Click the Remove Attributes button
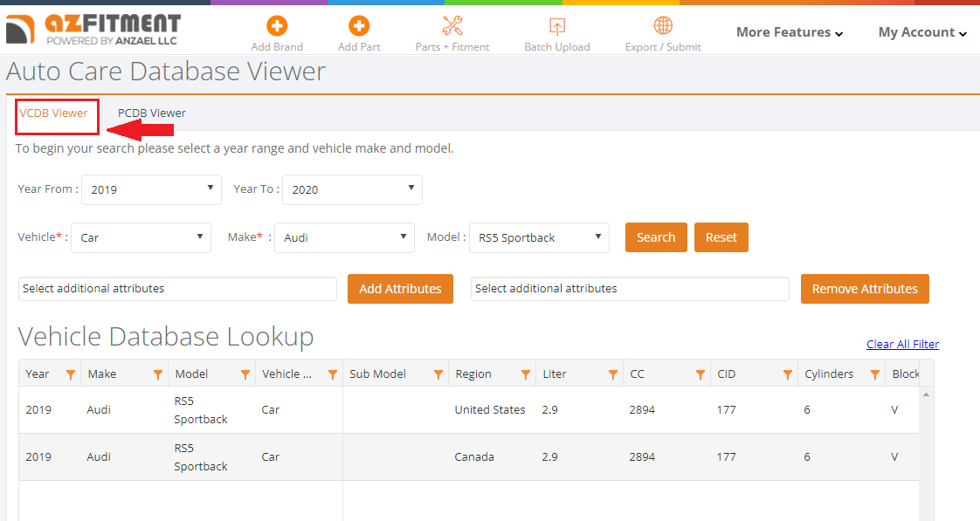Viewport: 980px width, 521px height. coord(865,289)
